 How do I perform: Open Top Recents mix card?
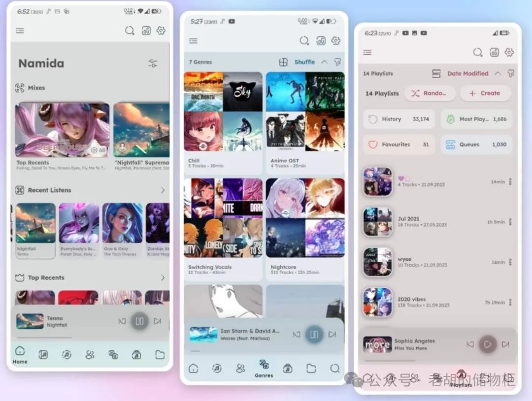point(63,136)
